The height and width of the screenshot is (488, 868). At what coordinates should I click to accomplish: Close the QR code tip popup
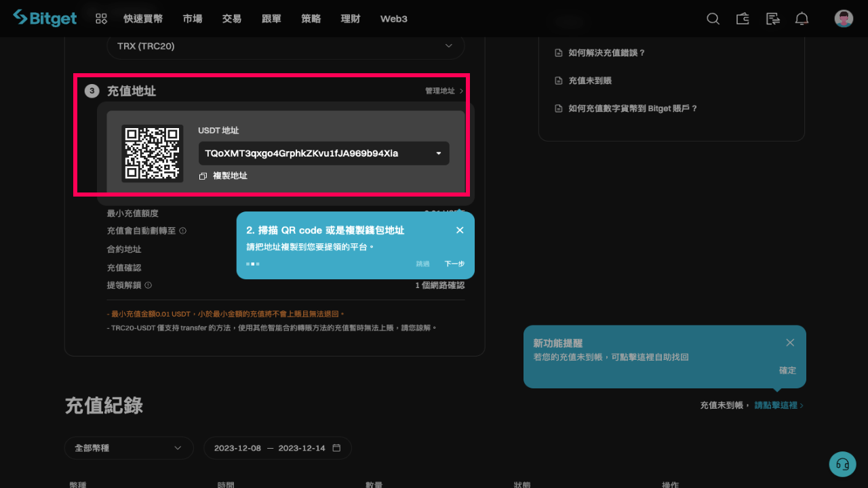pyautogui.click(x=460, y=230)
